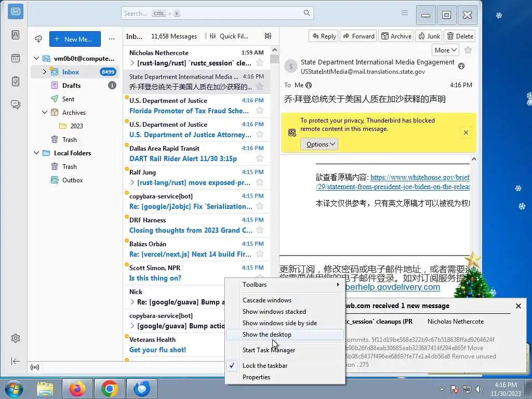This screenshot has width=532, height=399.
Task: Click the Reply button
Action: click(323, 36)
